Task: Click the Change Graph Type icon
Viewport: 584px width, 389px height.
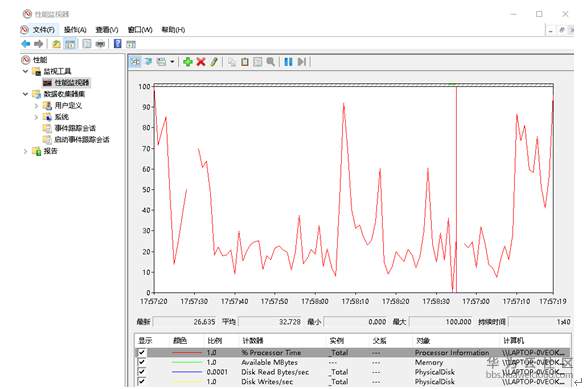Action: click(x=161, y=61)
